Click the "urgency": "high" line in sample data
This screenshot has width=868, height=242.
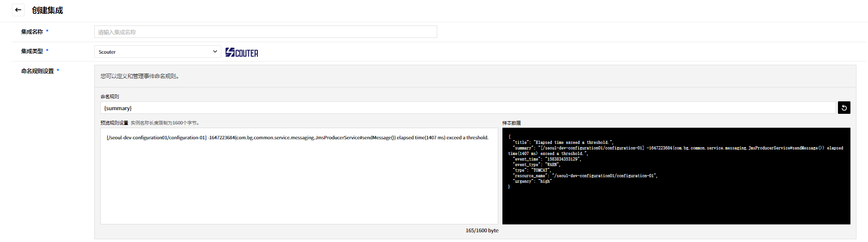point(532,181)
